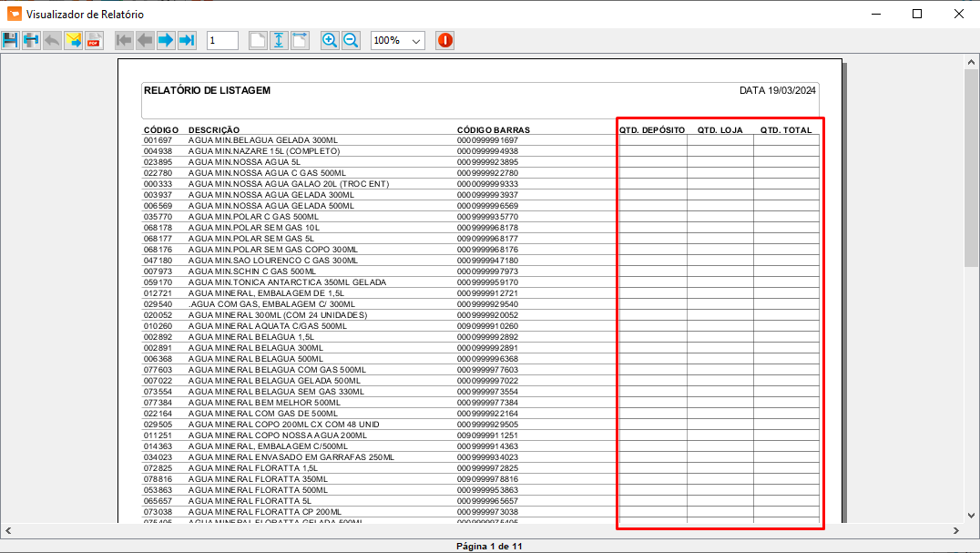Go to the first page arrow
The width and height of the screenshot is (980, 553).
pos(124,41)
